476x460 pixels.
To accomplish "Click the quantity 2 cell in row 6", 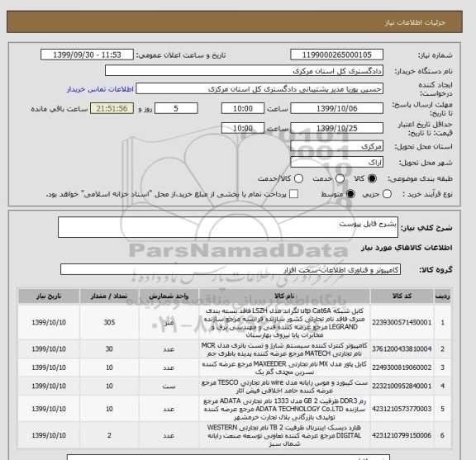I will coord(109,435).
